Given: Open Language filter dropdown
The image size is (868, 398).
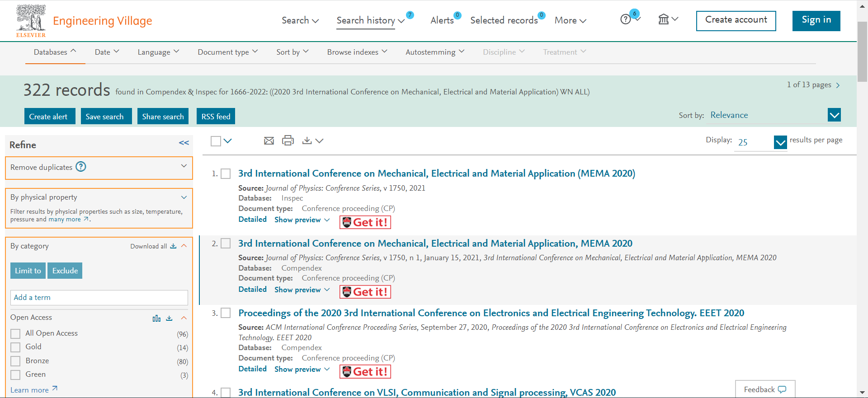Looking at the screenshot, I should (159, 52).
